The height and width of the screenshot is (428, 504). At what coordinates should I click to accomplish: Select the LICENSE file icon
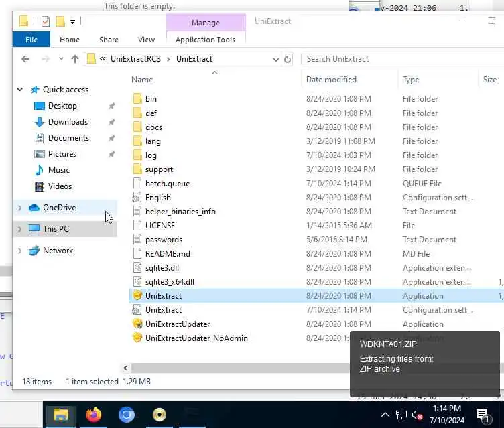(x=137, y=226)
